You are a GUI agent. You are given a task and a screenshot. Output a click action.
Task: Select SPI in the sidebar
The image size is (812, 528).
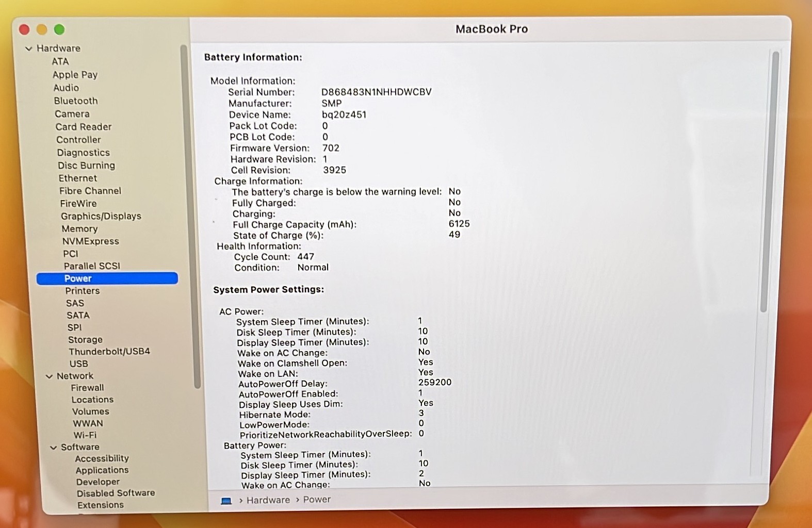click(74, 327)
